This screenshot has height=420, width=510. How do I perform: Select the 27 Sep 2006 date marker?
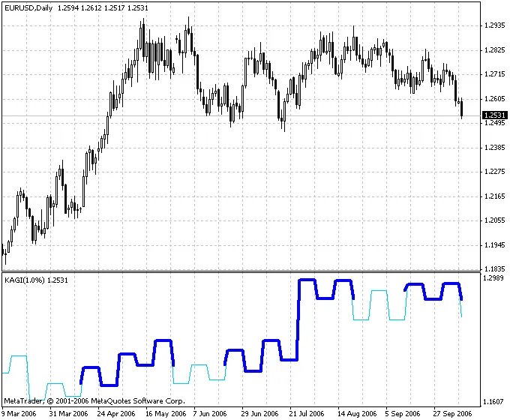tap(452, 413)
